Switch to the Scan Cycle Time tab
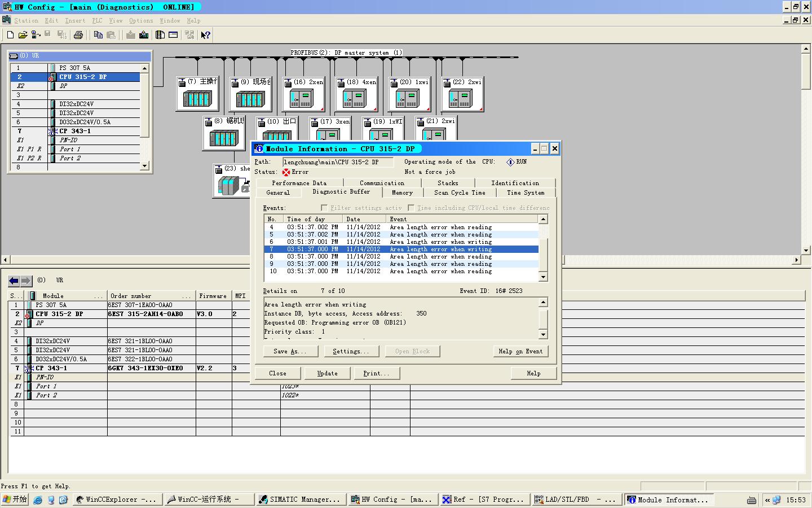This screenshot has width=812, height=508. (x=459, y=192)
